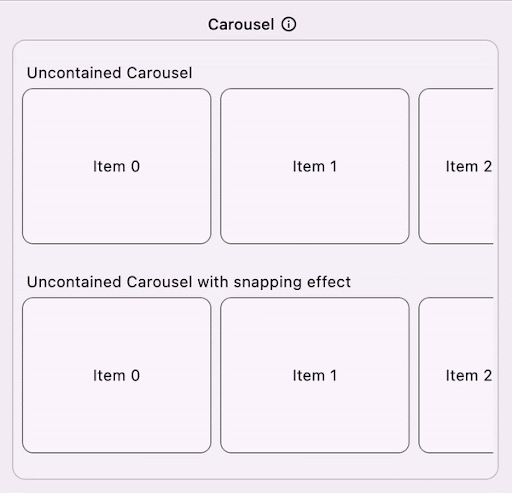Click the word 'snapping' in the second section label
512x493 pixels.
268,283
